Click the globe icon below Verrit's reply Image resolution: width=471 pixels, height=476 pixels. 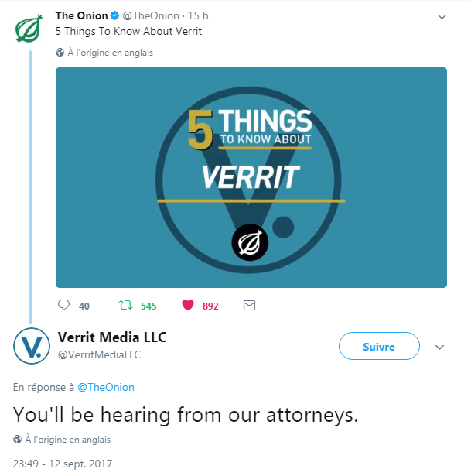[18, 440]
